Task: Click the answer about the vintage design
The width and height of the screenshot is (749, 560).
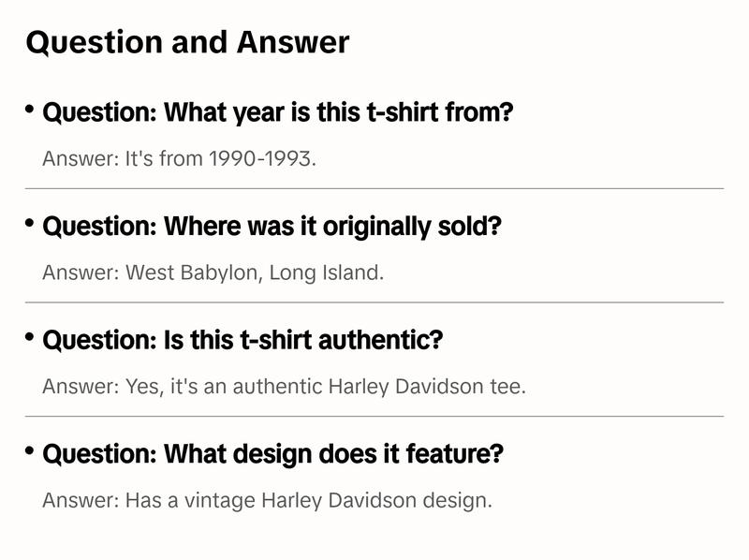Action: pos(267,500)
